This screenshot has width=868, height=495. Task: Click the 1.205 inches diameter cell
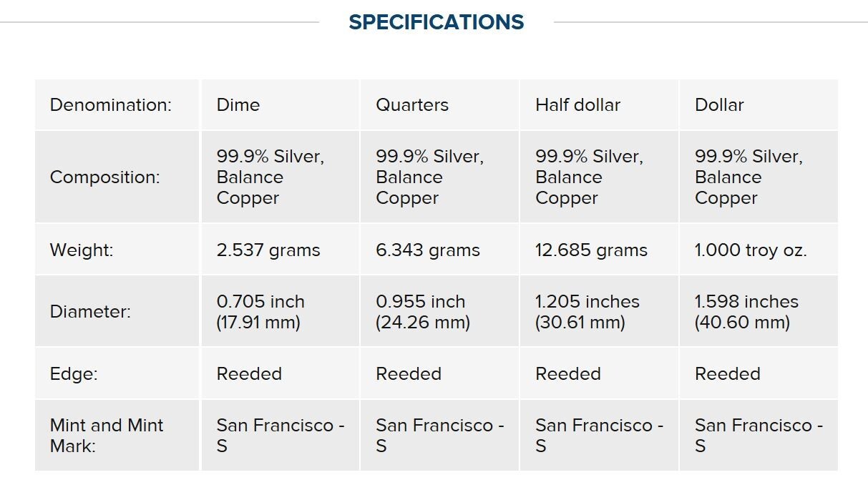click(x=587, y=312)
